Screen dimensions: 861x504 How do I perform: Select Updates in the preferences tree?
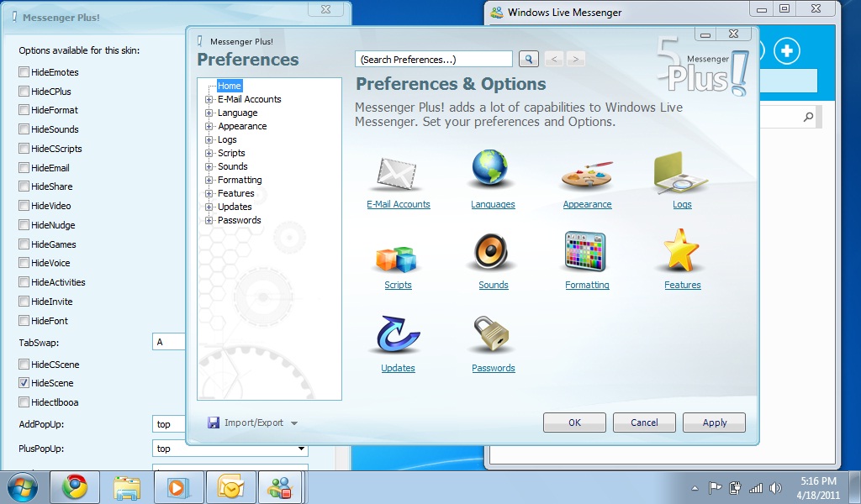235,207
